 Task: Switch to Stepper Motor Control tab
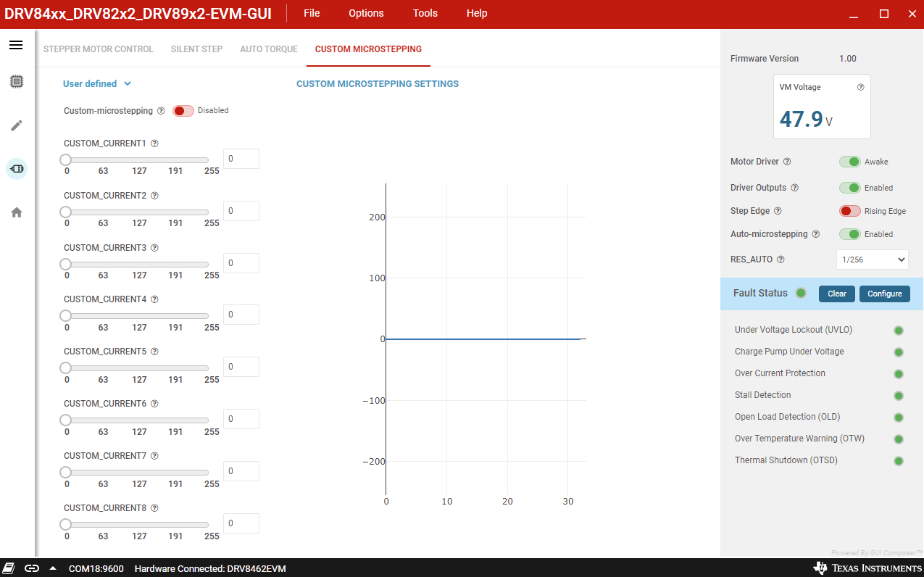[x=99, y=49]
